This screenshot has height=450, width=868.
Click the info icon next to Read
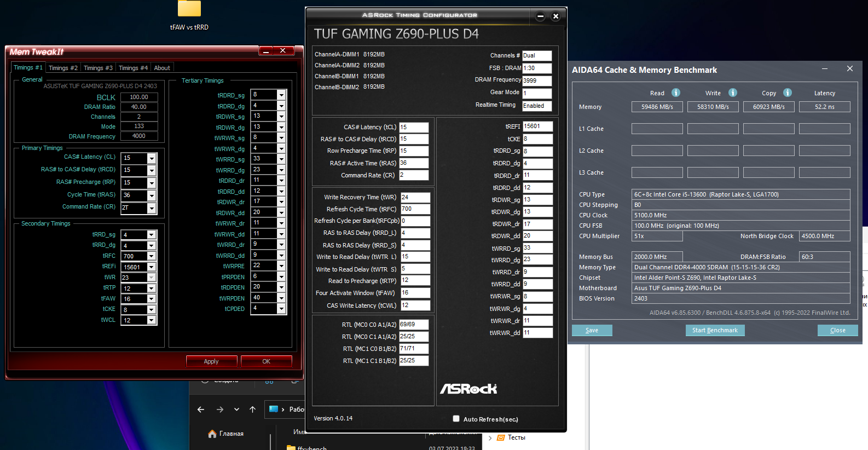676,93
